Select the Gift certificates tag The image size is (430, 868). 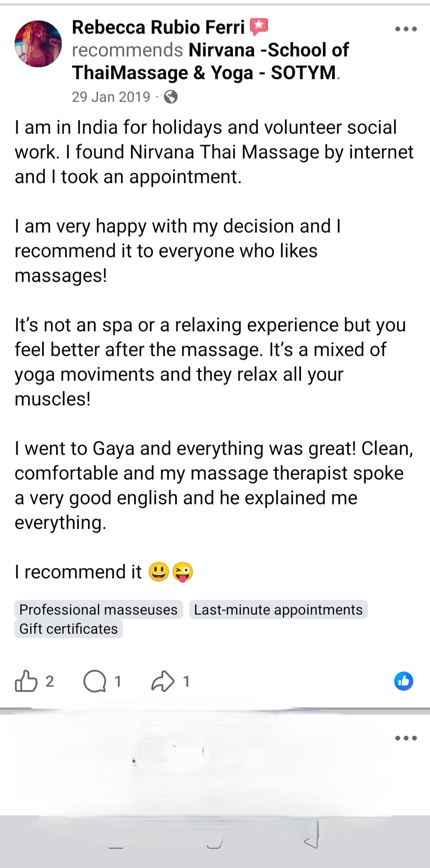[x=68, y=628]
